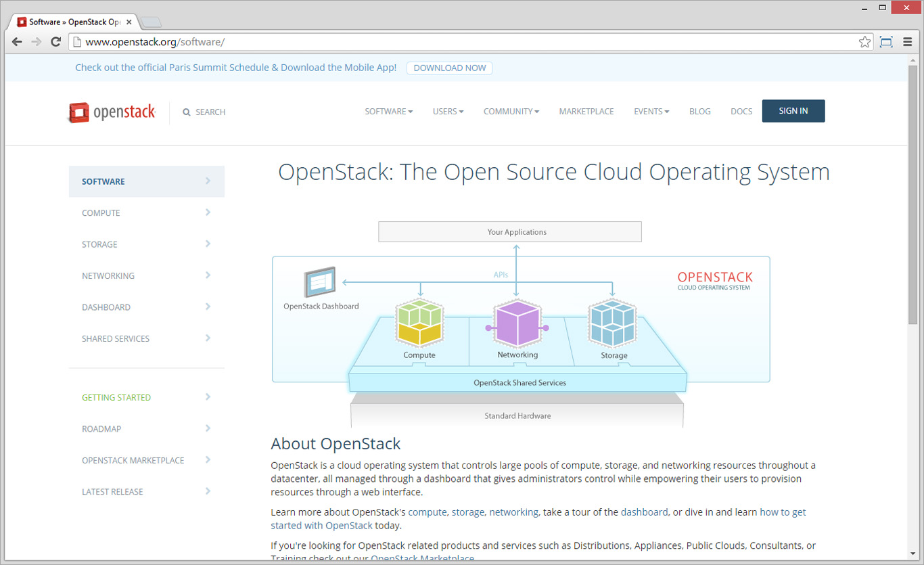
Task: Open BLOG from top navigation
Action: pos(700,112)
